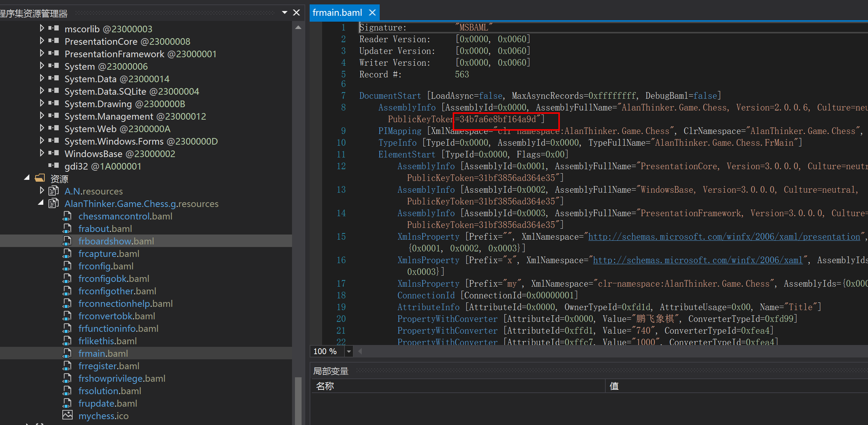868x425 pixels.
Task: Collapse the 资源 folder node
Action: point(27,178)
